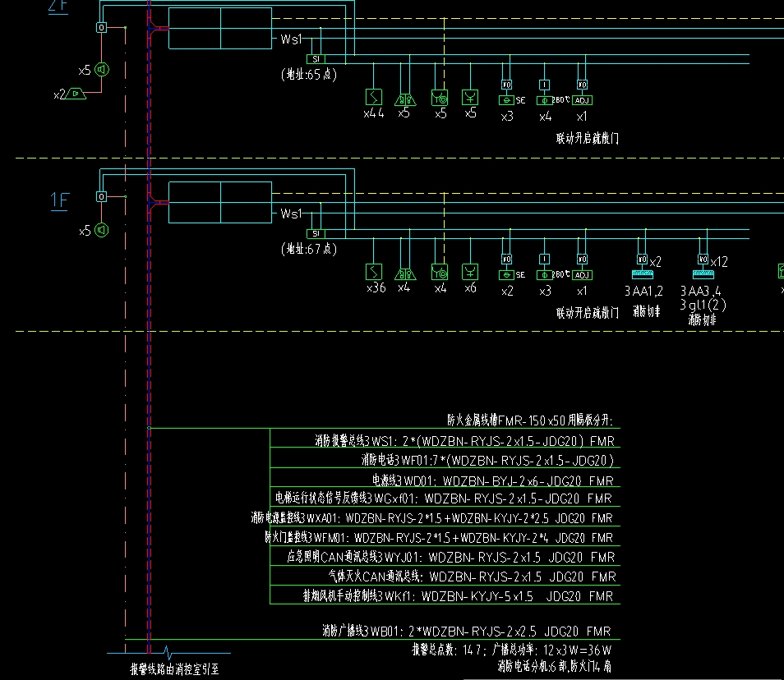This screenshot has width=784, height=680.
Task: Select the 2F 280℃ fire damper symbol
Action: click(545, 100)
